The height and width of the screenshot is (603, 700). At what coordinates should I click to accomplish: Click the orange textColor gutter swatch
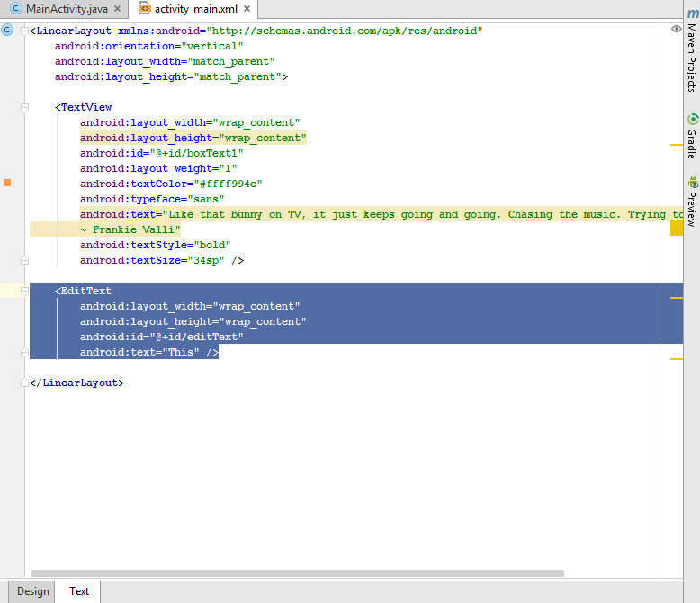coord(7,184)
